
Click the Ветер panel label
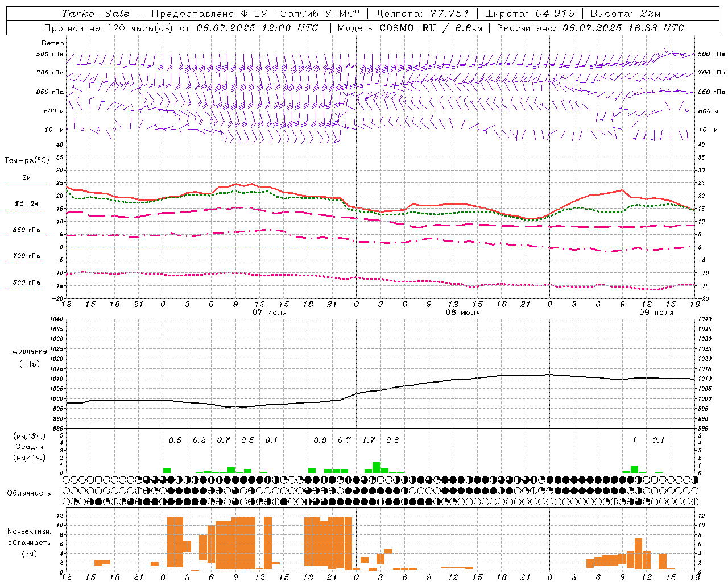(x=53, y=43)
